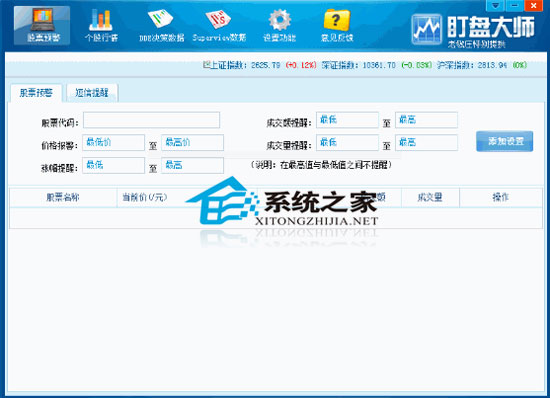Click the 成交量提醒 label
This screenshot has height=398, width=550.
click(289, 145)
